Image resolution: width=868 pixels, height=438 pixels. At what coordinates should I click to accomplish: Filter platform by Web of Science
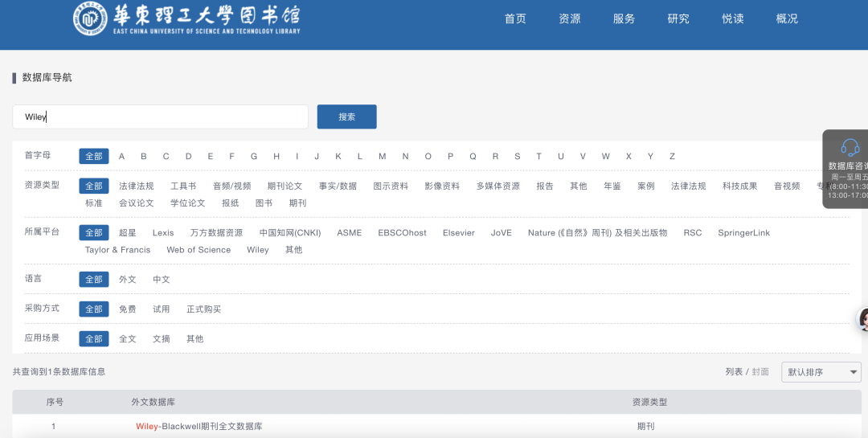199,250
